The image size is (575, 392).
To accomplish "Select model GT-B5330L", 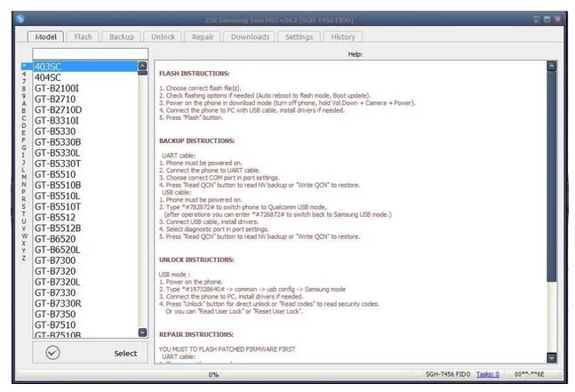I will tap(86, 153).
